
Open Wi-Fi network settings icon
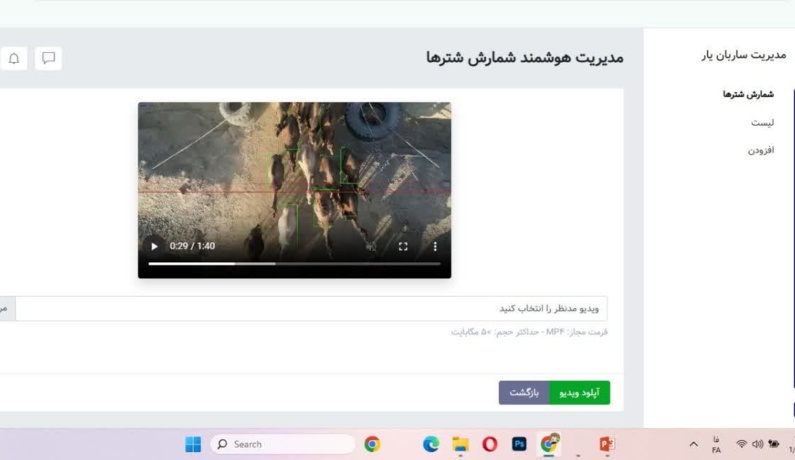741,444
